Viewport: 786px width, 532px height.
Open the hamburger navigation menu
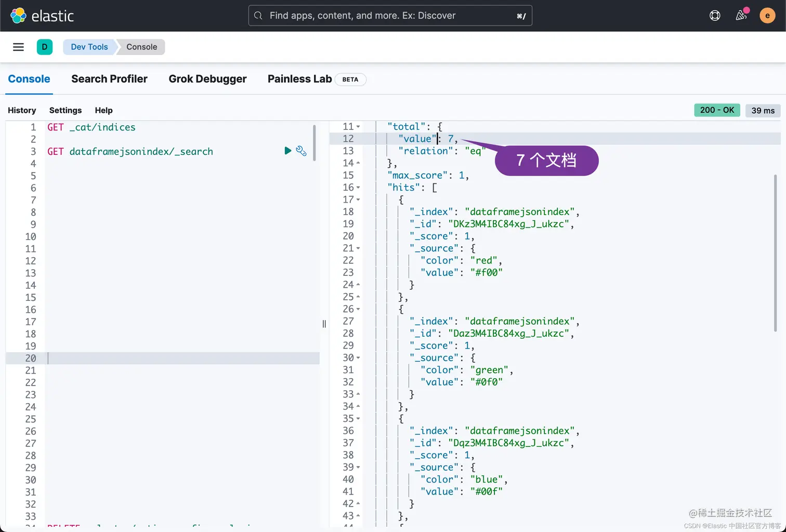click(18, 47)
